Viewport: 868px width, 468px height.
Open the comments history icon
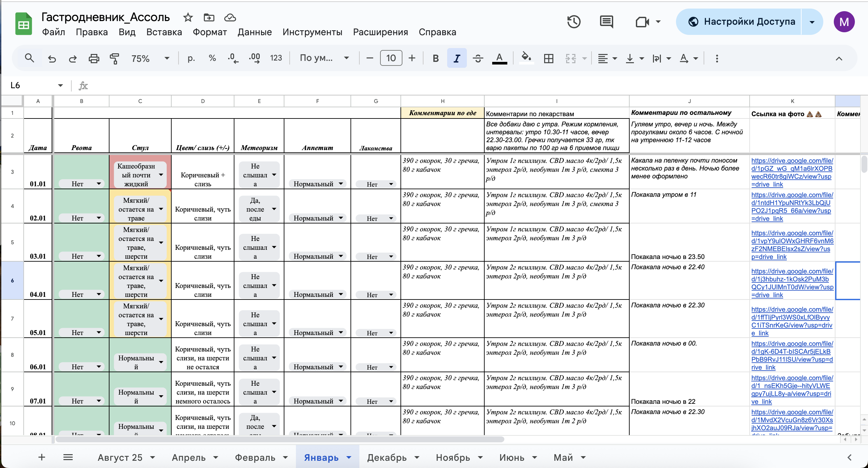point(606,22)
